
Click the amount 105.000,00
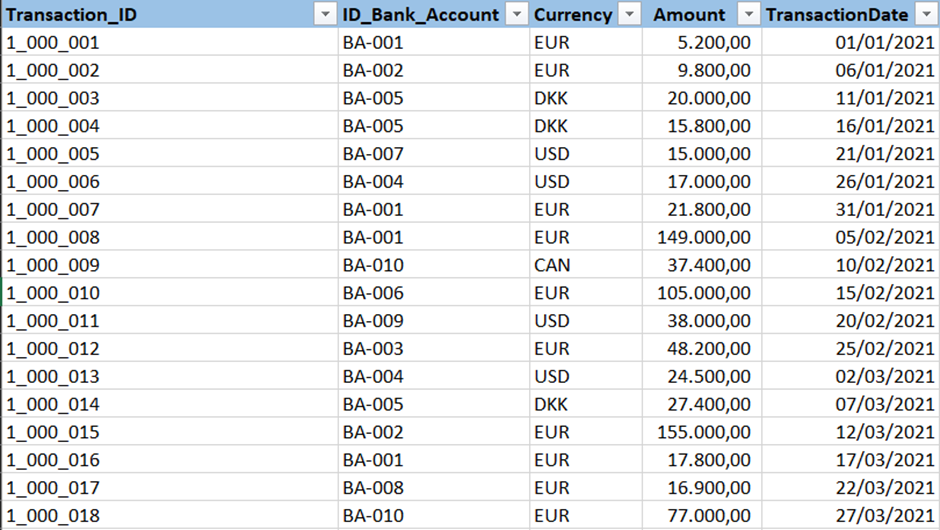[x=704, y=293]
